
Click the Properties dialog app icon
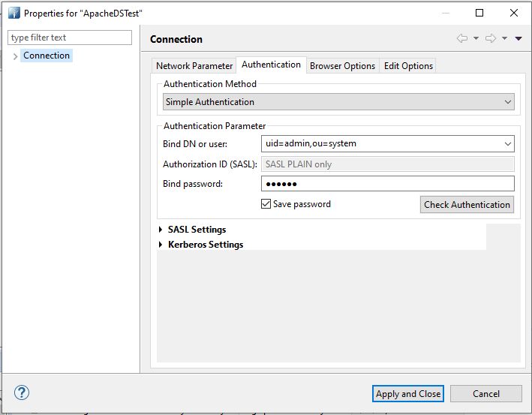click(x=14, y=13)
